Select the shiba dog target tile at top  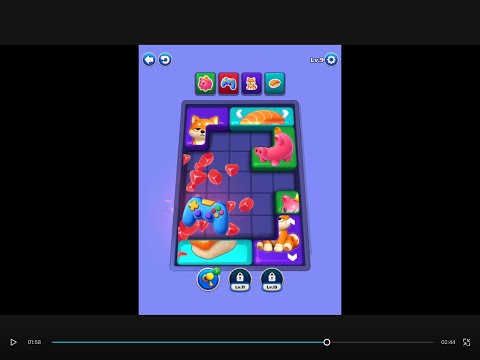click(251, 83)
